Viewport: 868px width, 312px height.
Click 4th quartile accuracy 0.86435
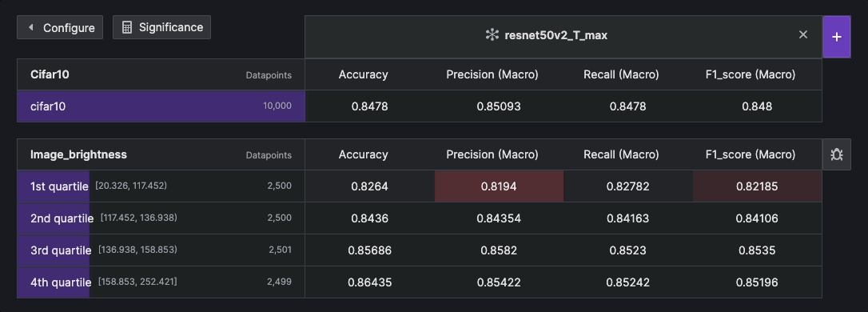[370, 282]
